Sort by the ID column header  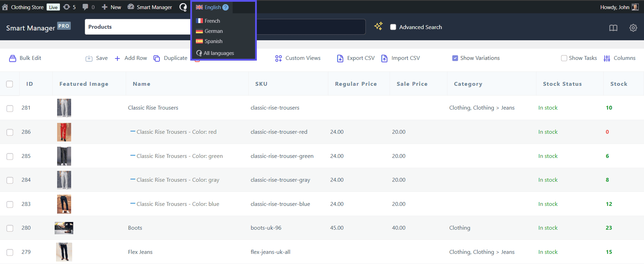pyautogui.click(x=30, y=84)
